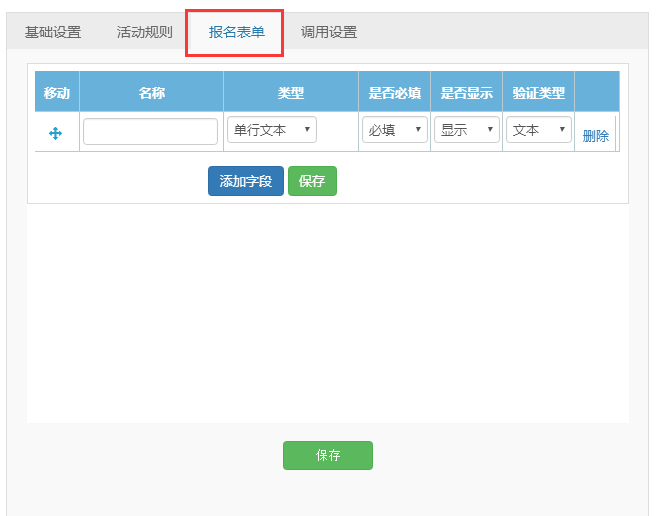672x516 pixels.
Task: Click the 是否必填 column header
Action: click(394, 93)
